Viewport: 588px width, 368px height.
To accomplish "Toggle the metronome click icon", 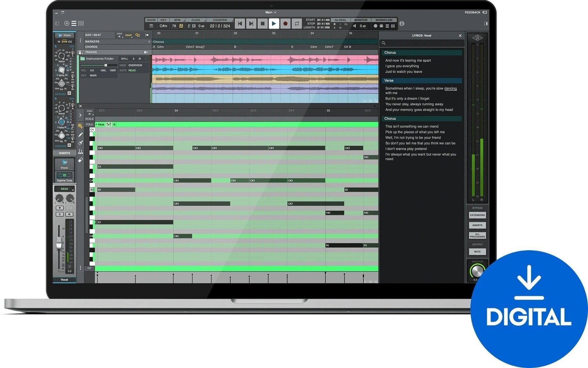I will point(189,26).
